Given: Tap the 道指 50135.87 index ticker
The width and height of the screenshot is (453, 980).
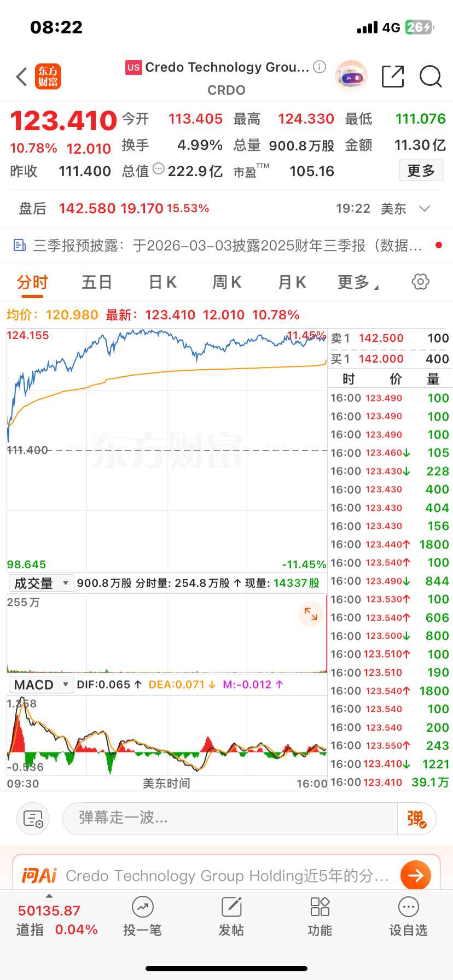Looking at the screenshot, I should [x=57, y=920].
